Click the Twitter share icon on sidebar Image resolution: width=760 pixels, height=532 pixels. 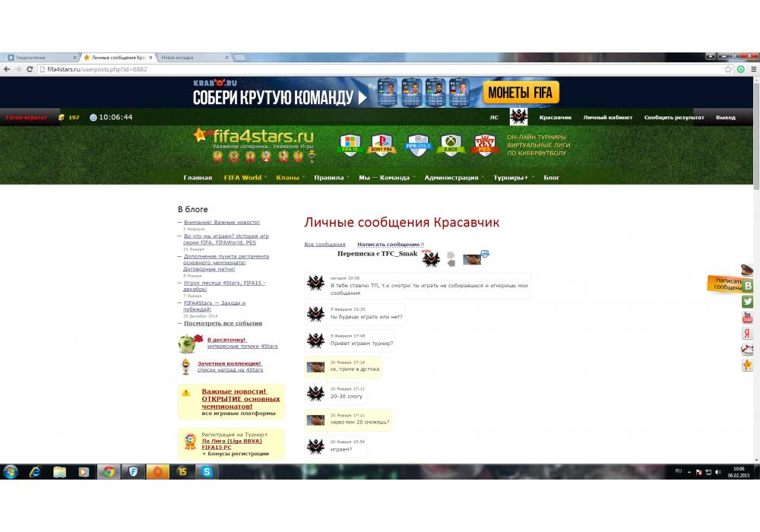point(748,302)
